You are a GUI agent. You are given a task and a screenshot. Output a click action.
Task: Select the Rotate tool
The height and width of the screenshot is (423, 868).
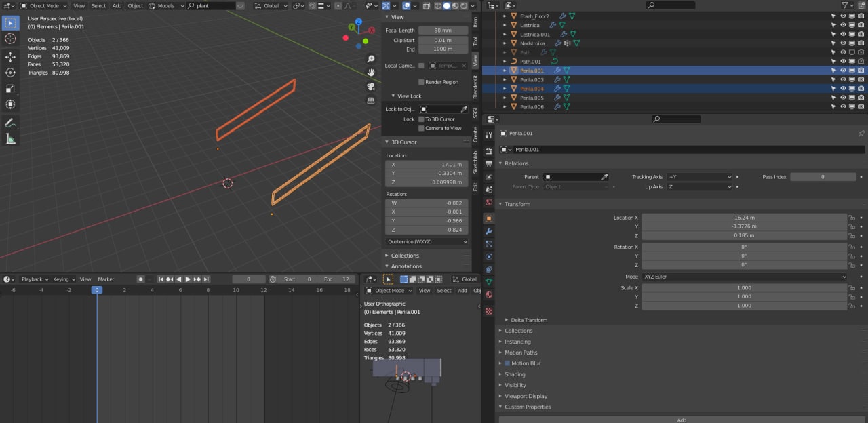coord(10,73)
